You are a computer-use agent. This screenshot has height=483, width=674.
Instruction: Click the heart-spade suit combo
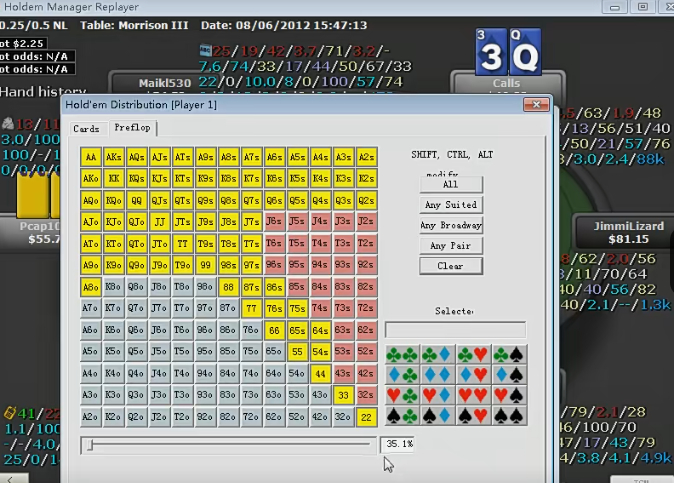click(x=508, y=395)
